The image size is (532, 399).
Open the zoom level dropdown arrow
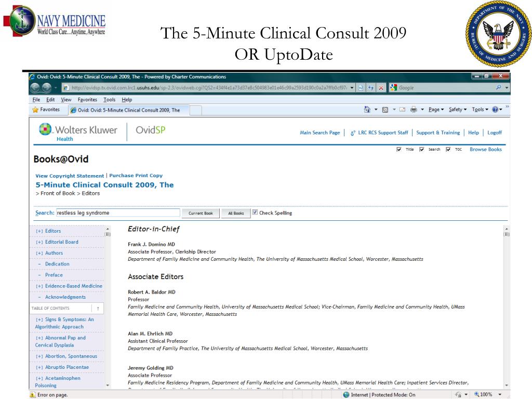pos(500,395)
